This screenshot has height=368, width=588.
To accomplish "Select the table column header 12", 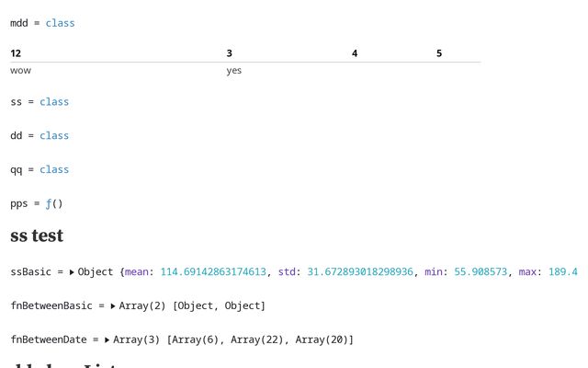I will [16, 53].
